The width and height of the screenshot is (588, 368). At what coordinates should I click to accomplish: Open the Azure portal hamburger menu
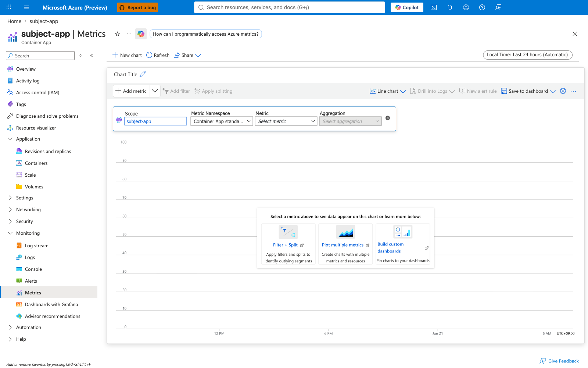[x=26, y=7]
